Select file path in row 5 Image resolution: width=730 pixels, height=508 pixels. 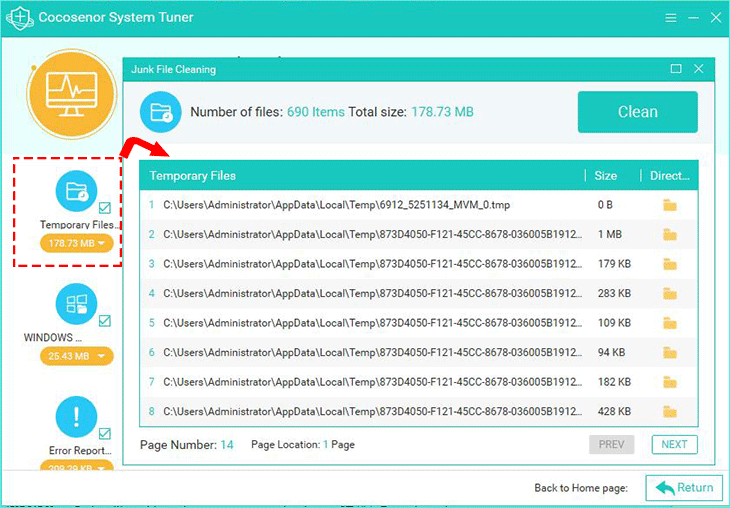tap(372, 323)
